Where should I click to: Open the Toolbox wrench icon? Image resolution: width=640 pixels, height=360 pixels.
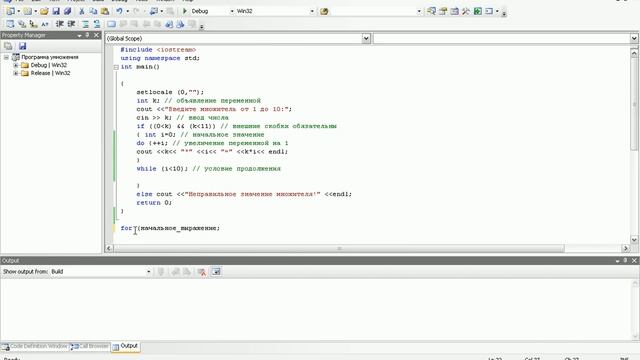(466, 11)
